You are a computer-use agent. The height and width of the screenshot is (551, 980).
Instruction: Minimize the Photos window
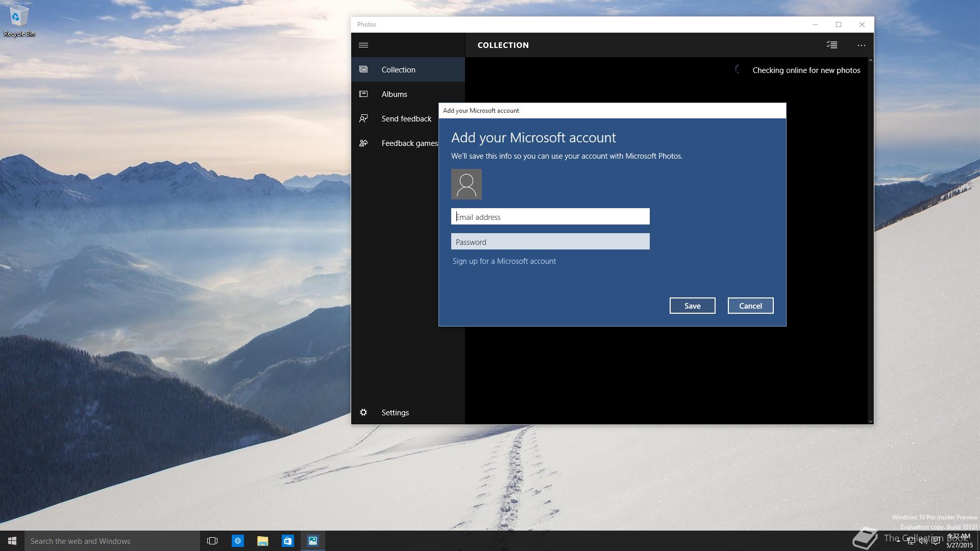[x=815, y=24]
